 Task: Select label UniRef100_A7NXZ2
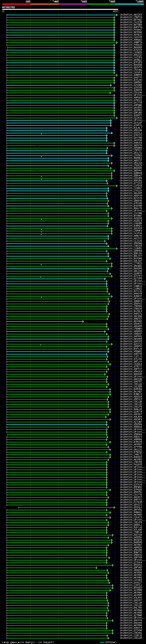coord(131,100)
